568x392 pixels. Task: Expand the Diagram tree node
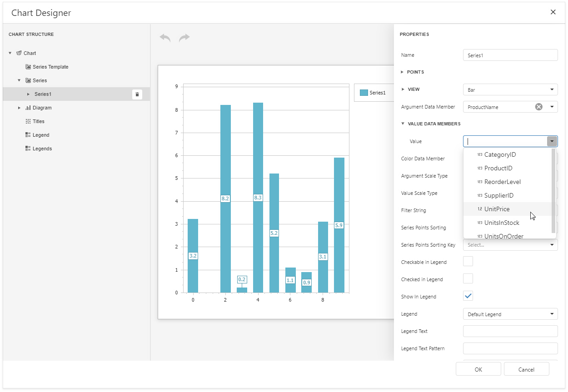tap(19, 108)
